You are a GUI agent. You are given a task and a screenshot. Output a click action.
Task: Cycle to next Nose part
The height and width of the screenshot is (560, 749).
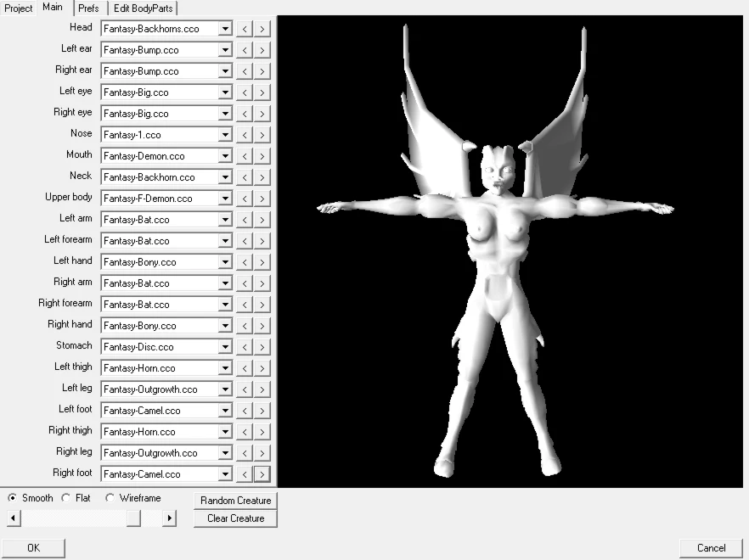pyautogui.click(x=262, y=135)
